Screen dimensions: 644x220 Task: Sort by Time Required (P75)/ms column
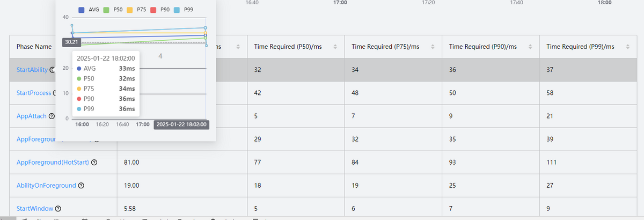pyautogui.click(x=433, y=47)
